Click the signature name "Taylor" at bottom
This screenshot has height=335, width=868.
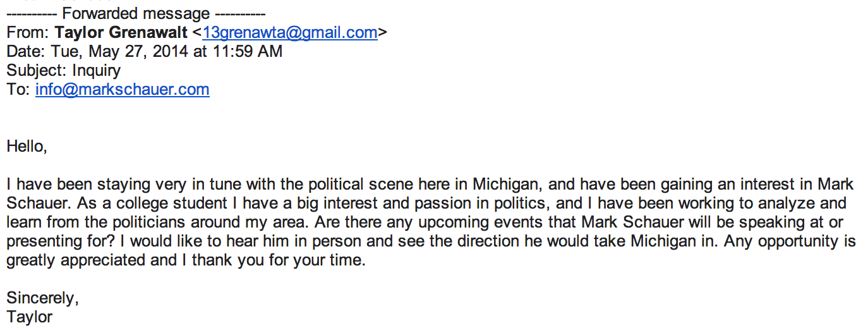click(30, 317)
